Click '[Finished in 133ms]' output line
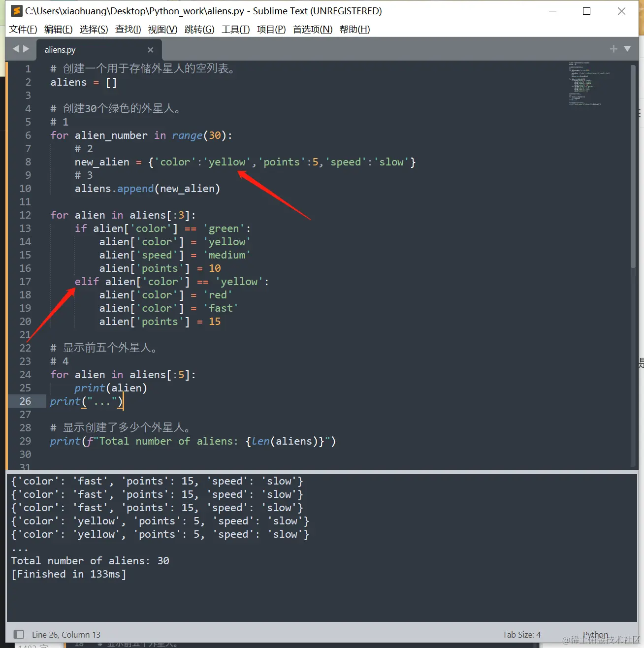The image size is (644, 648). click(69, 574)
